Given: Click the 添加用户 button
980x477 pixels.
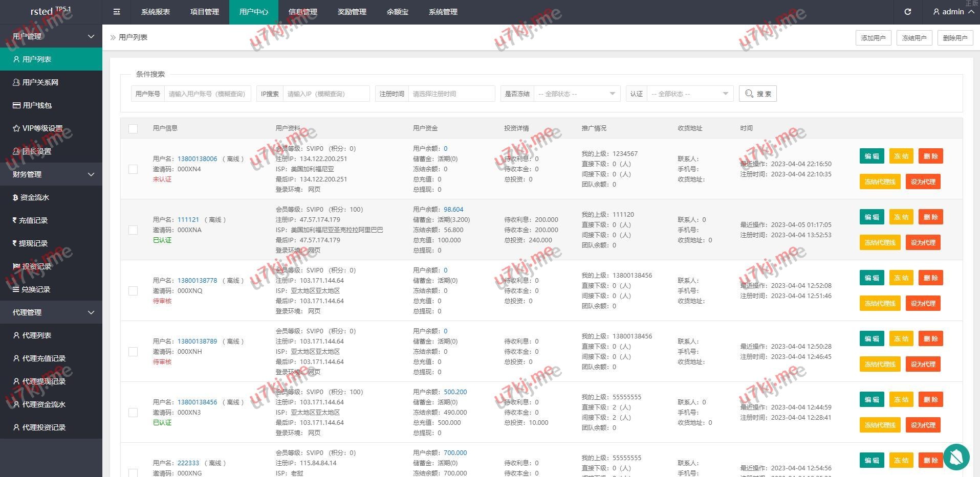Looking at the screenshot, I should click(x=873, y=38).
